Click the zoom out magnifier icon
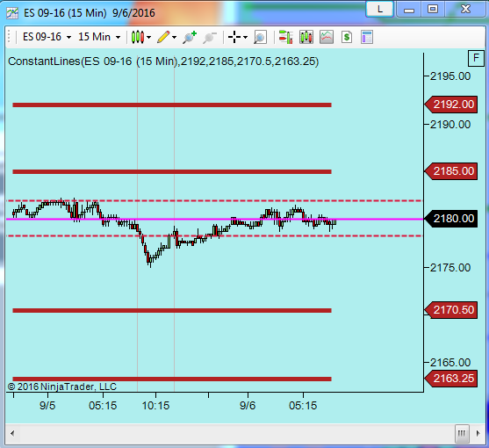 coord(210,37)
